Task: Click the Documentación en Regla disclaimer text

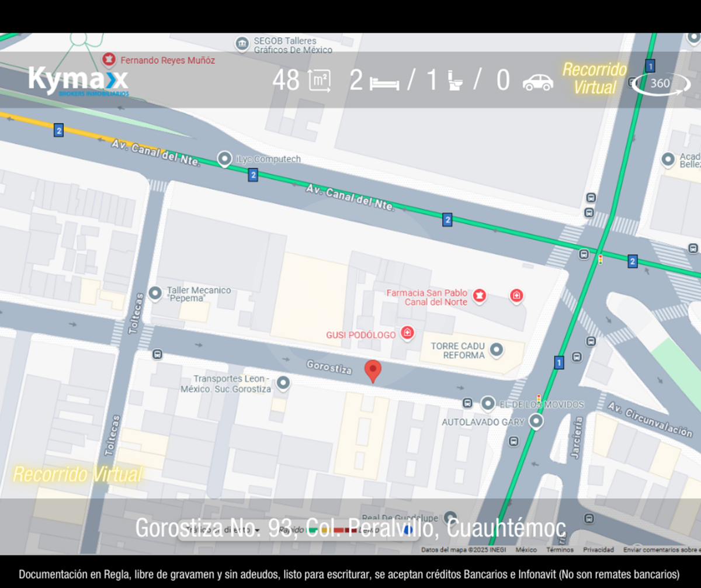Action: tap(349, 574)
